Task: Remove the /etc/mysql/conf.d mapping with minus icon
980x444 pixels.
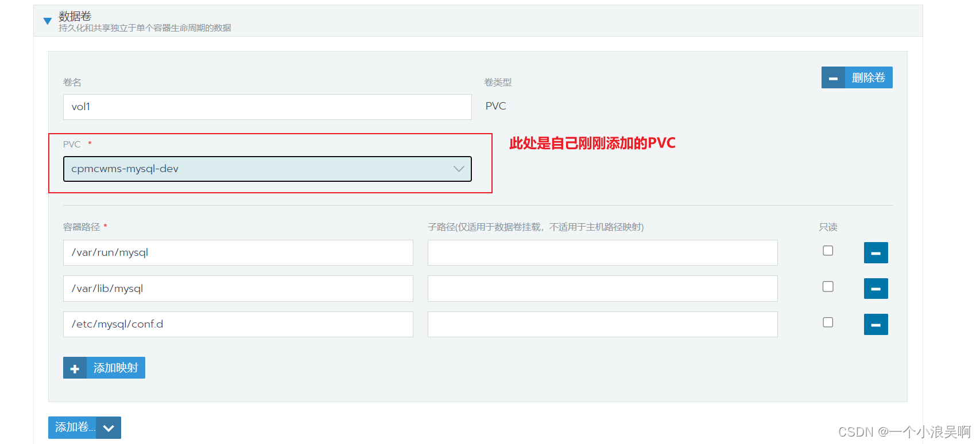Action: click(x=876, y=324)
